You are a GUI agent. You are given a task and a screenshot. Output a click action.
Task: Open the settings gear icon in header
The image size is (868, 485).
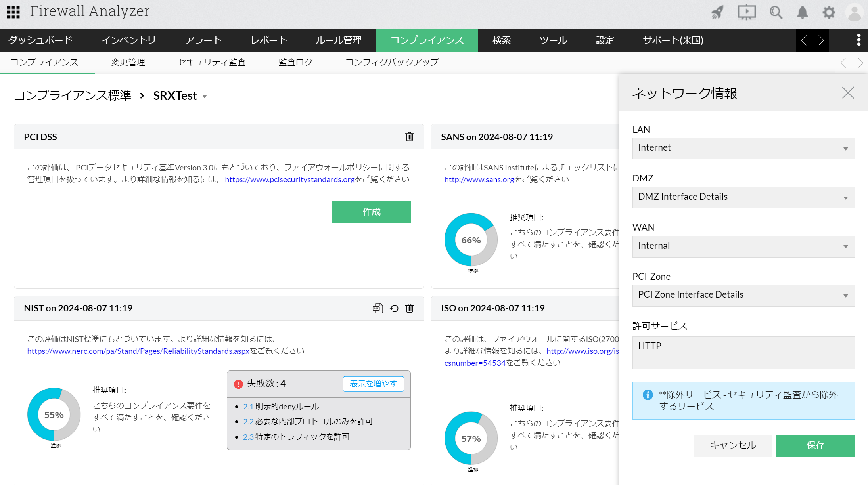pyautogui.click(x=829, y=13)
